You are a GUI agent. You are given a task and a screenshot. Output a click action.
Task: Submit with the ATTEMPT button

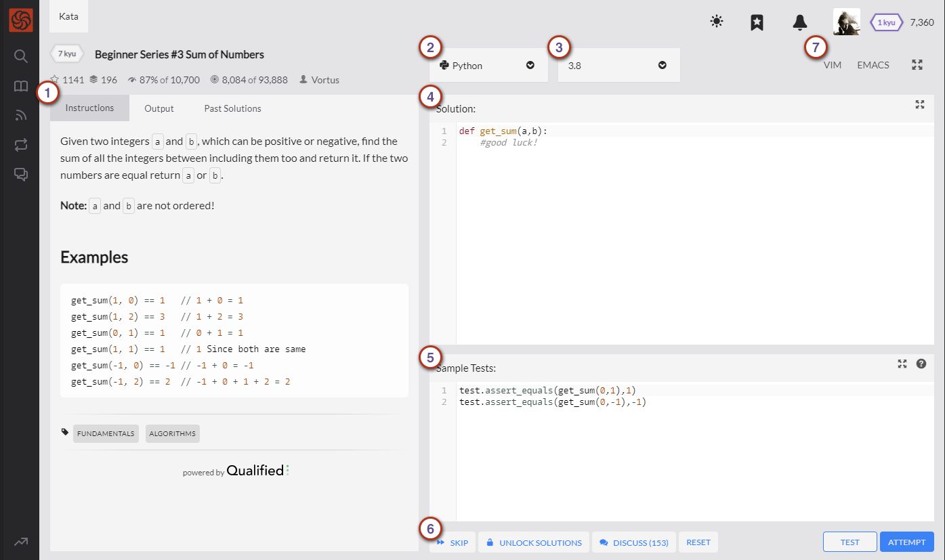[x=907, y=542]
